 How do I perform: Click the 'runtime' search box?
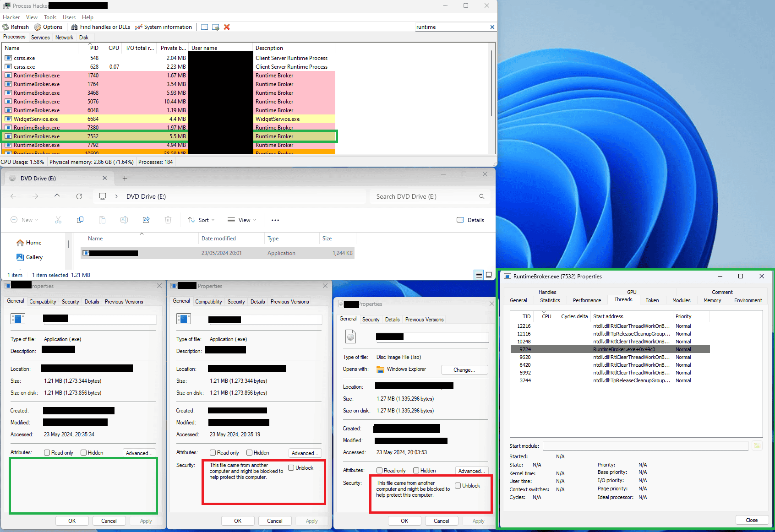tap(452, 27)
